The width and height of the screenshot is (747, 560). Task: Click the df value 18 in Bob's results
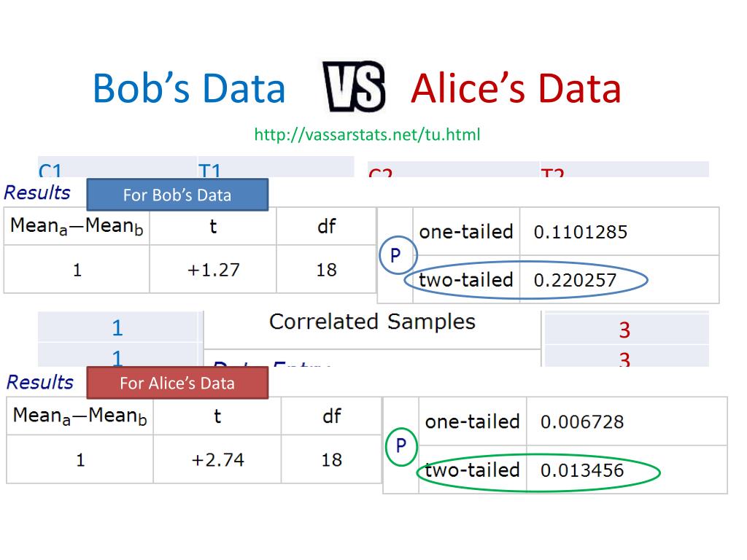[326, 270]
